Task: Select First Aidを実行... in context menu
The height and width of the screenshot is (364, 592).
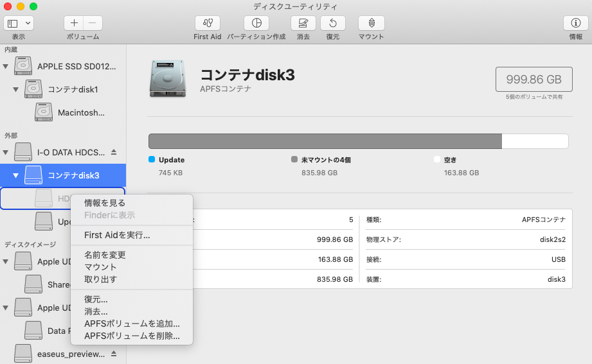Action: [117, 235]
